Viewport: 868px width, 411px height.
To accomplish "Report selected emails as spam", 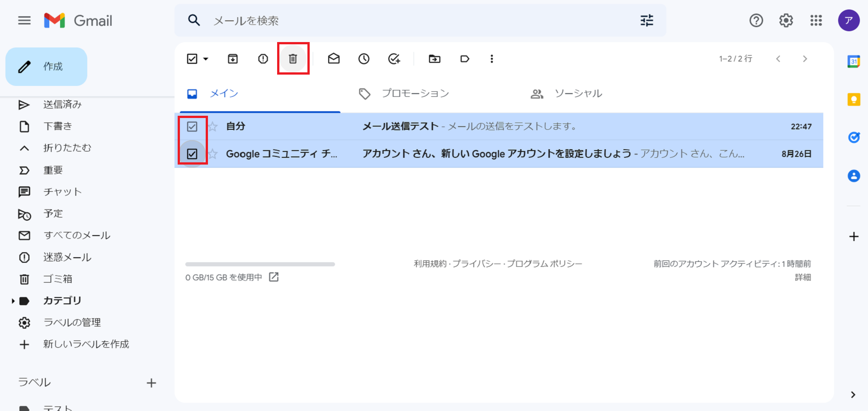I will (x=263, y=59).
